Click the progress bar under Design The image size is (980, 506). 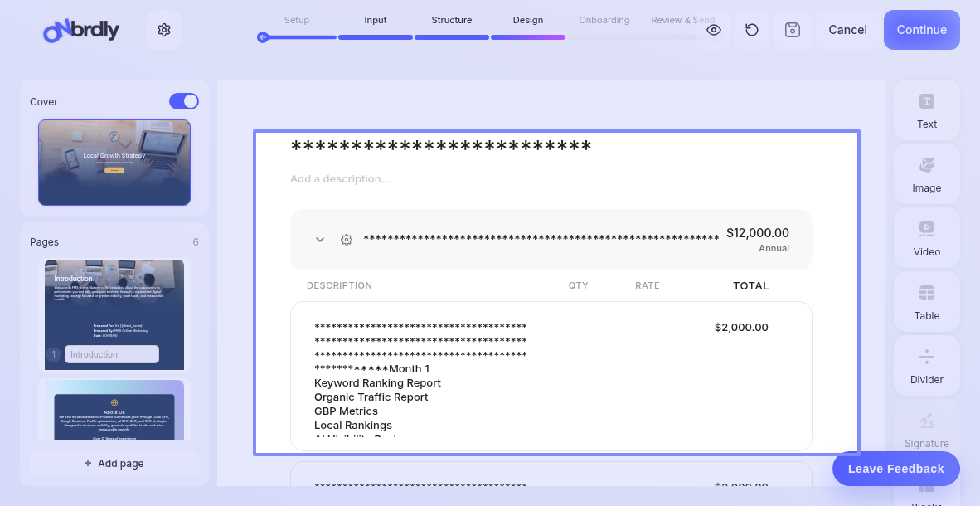pos(528,37)
